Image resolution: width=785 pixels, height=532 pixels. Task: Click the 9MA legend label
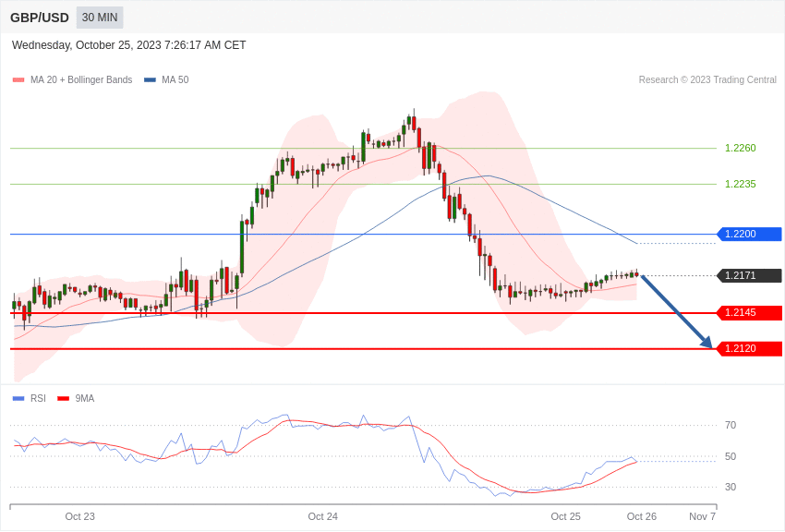point(85,398)
